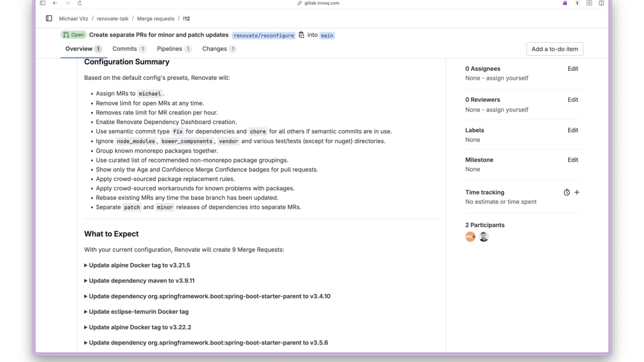
Task: Switch to the Pipelines tab
Action: 174,49
